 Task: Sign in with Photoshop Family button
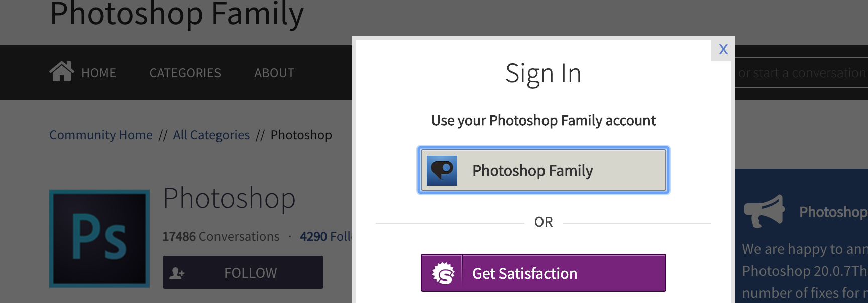click(544, 171)
